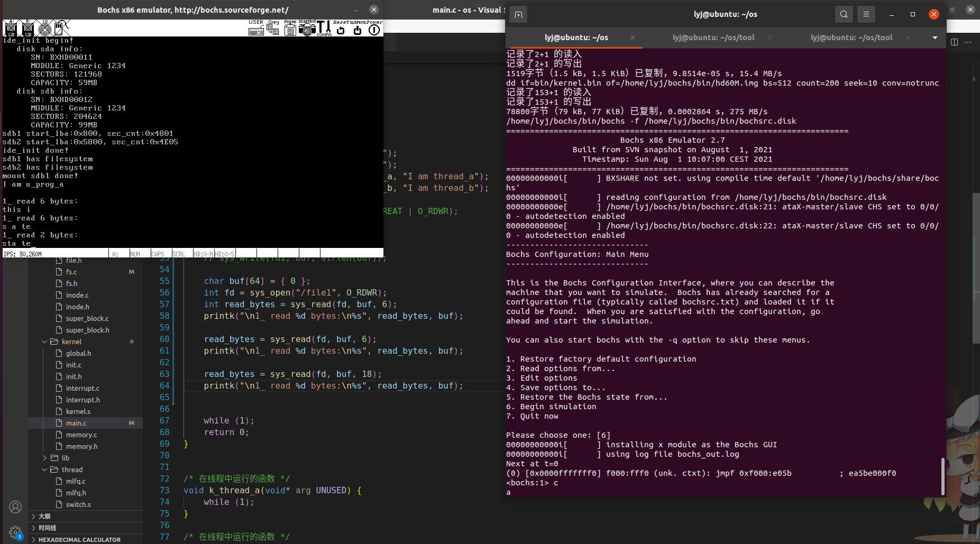Click Bochs IPS status text

coord(23,254)
